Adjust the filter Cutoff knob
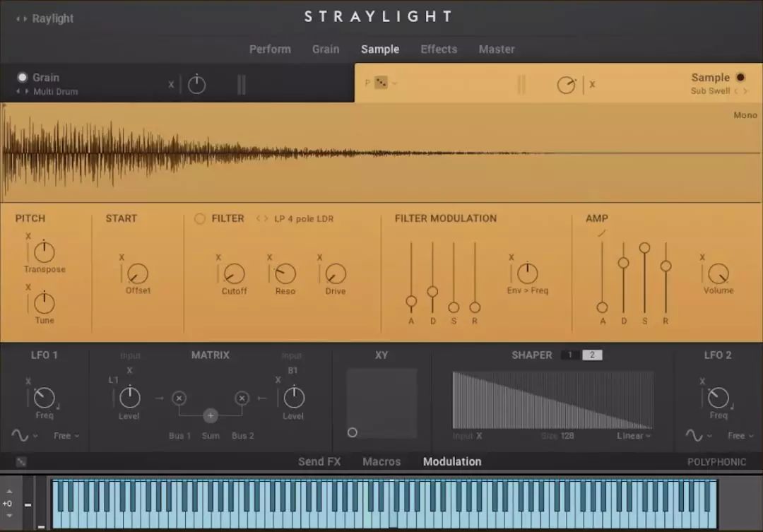 click(234, 273)
